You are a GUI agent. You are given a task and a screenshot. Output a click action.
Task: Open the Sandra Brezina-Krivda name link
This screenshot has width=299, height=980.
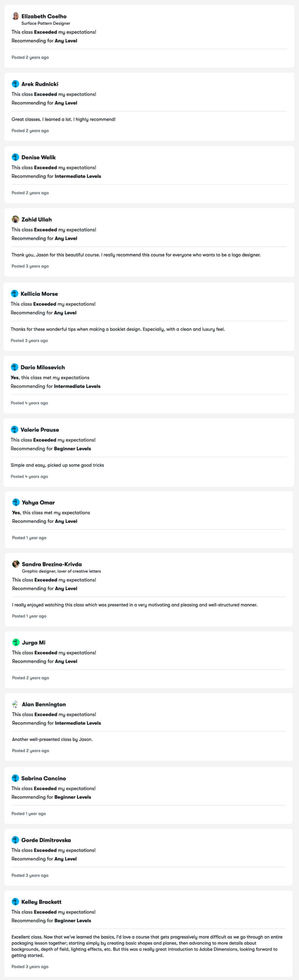click(52, 564)
